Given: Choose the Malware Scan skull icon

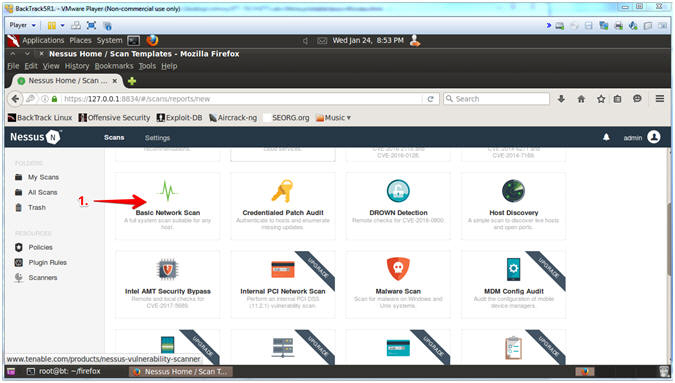Looking at the screenshot, I should click(398, 269).
